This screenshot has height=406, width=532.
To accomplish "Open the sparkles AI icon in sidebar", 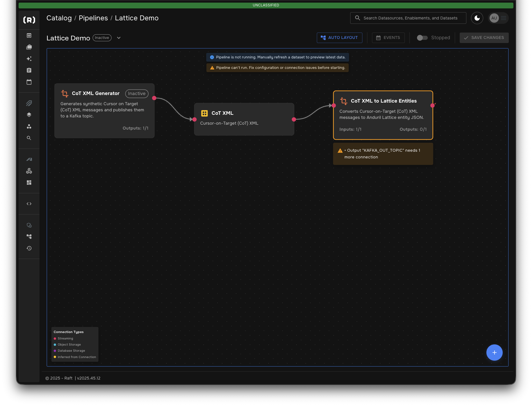I will (29, 59).
